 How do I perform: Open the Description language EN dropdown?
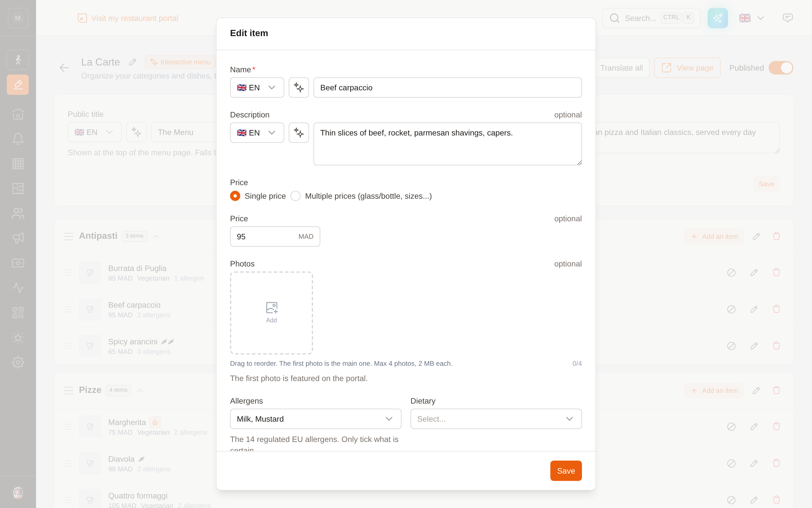pyautogui.click(x=257, y=133)
